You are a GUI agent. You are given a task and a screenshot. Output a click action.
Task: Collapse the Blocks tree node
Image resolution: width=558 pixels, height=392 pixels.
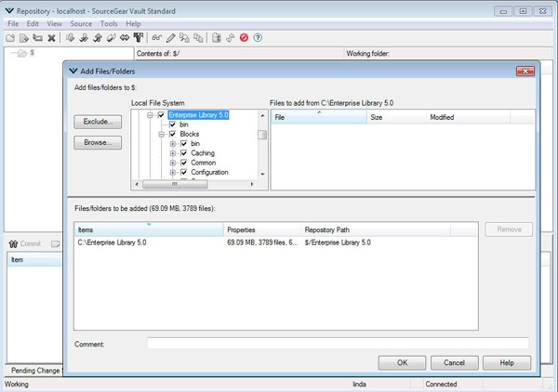161,134
